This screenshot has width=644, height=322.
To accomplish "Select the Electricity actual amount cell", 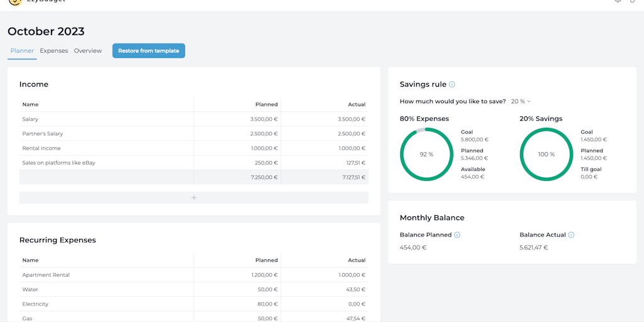I will [356, 304].
